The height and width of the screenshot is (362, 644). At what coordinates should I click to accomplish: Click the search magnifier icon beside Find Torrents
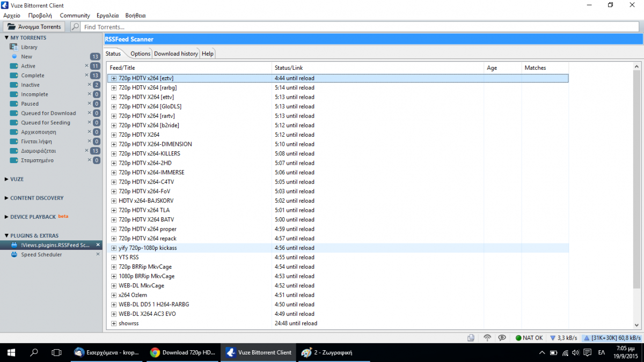pyautogui.click(x=75, y=27)
